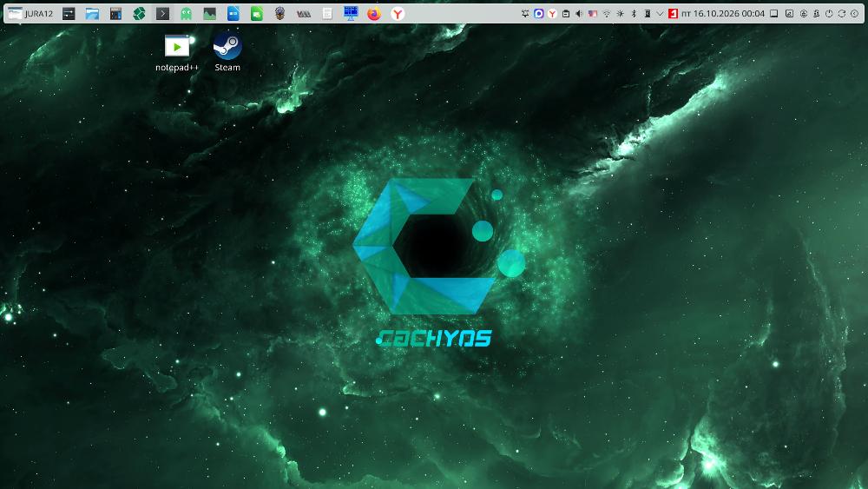Click the show desktop panel button
868x489 pixels.
[774, 13]
